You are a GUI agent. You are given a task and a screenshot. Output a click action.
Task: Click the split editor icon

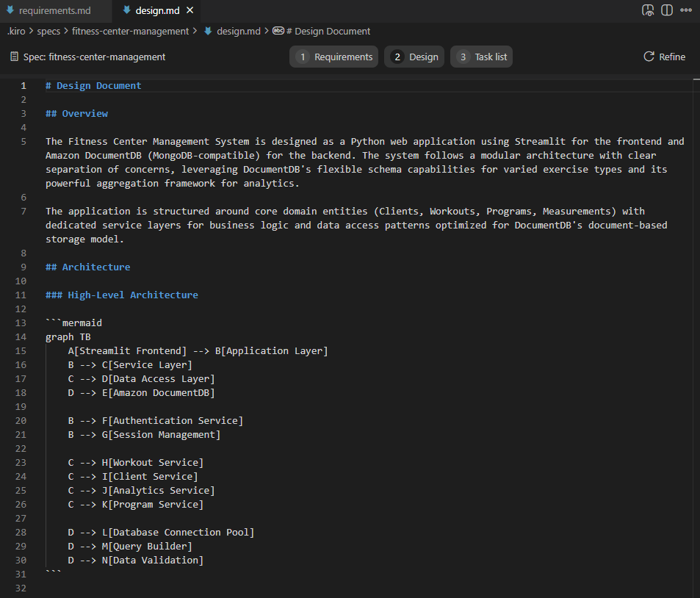[667, 10]
